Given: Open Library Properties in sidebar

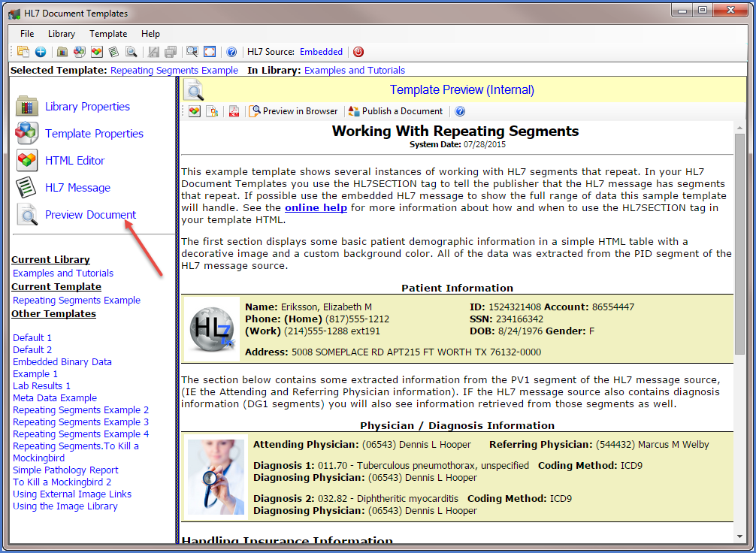Looking at the screenshot, I should point(87,107).
